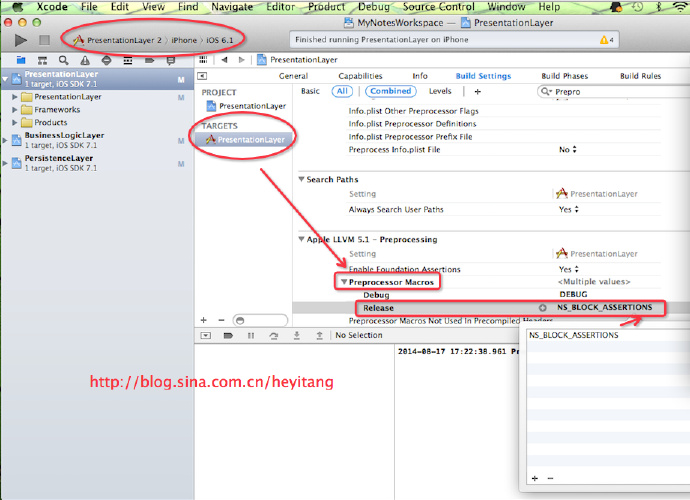Expand the PersistenceLayer project

click(x=5, y=163)
